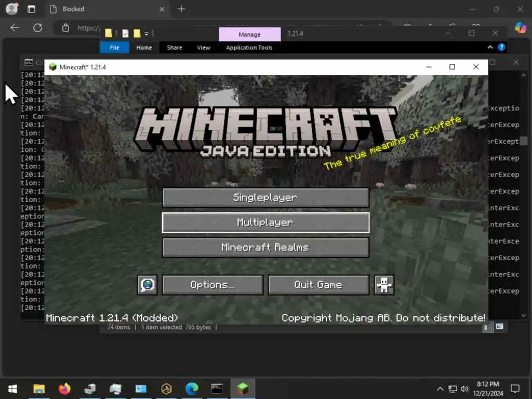Open the language globe icon button

[x=147, y=285]
